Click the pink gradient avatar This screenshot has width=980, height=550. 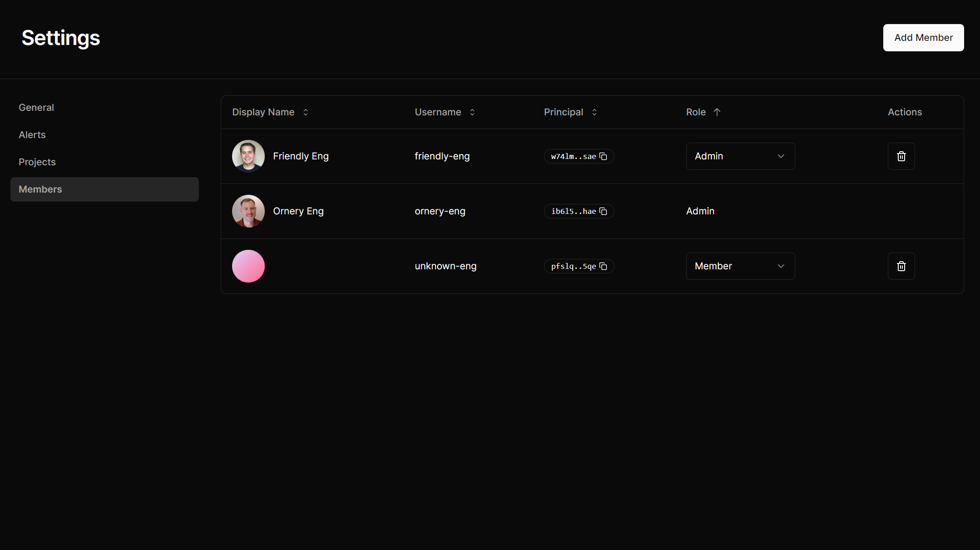pos(248,266)
